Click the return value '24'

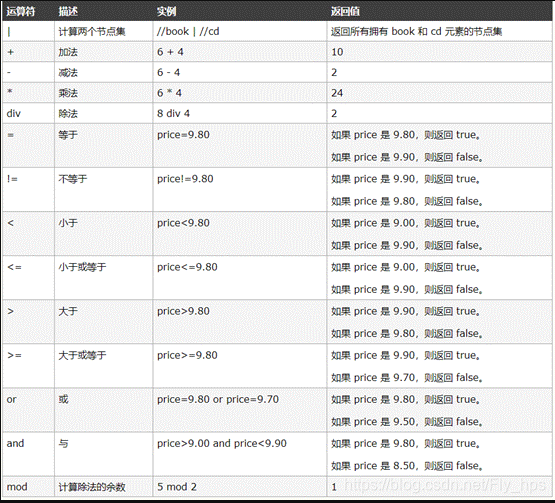tap(337, 93)
